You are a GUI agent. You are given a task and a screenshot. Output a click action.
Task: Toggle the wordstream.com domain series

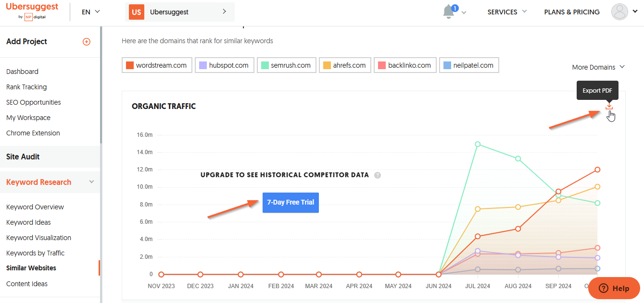[x=157, y=65]
